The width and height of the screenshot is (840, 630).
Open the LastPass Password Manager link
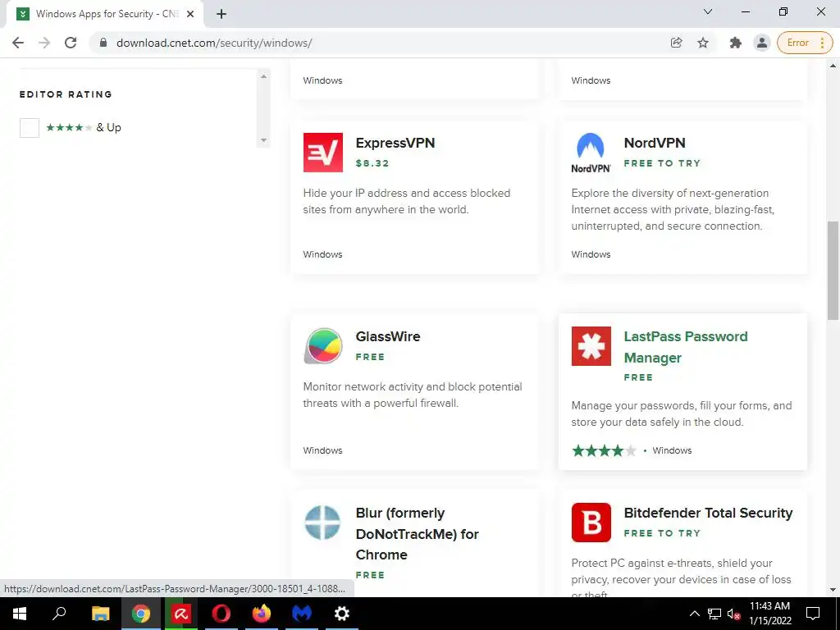pos(686,347)
